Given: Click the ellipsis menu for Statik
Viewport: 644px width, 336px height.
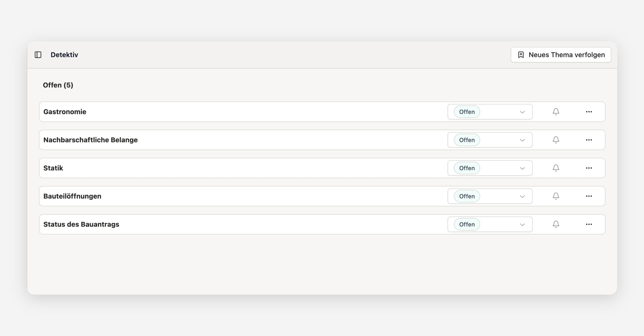Looking at the screenshot, I should click(x=589, y=168).
